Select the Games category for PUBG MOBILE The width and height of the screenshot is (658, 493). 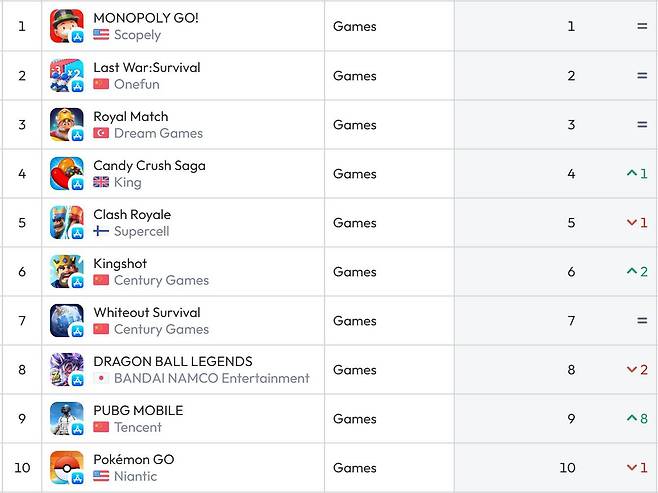(x=355, y=419)
